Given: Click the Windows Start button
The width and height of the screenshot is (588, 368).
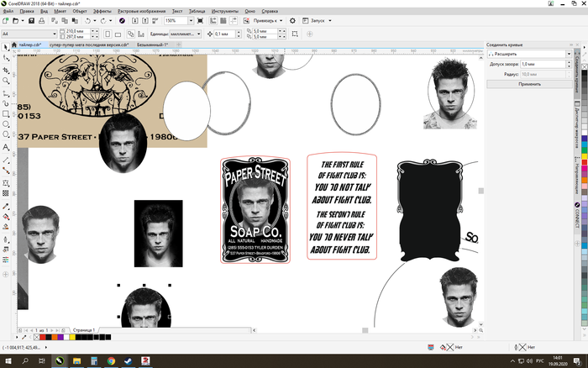Looking at the screenshot, I should coord(8,361).
